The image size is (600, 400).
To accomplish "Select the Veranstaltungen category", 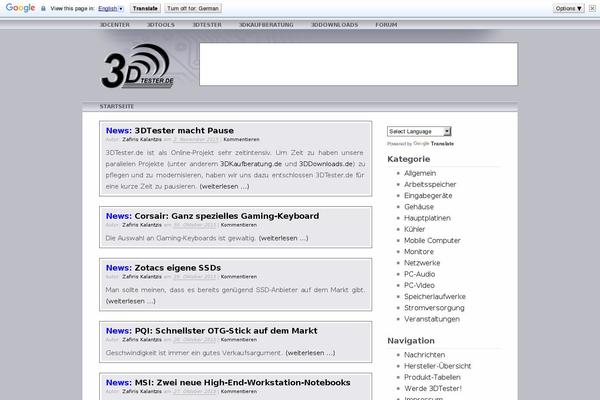I will point(432,319).
